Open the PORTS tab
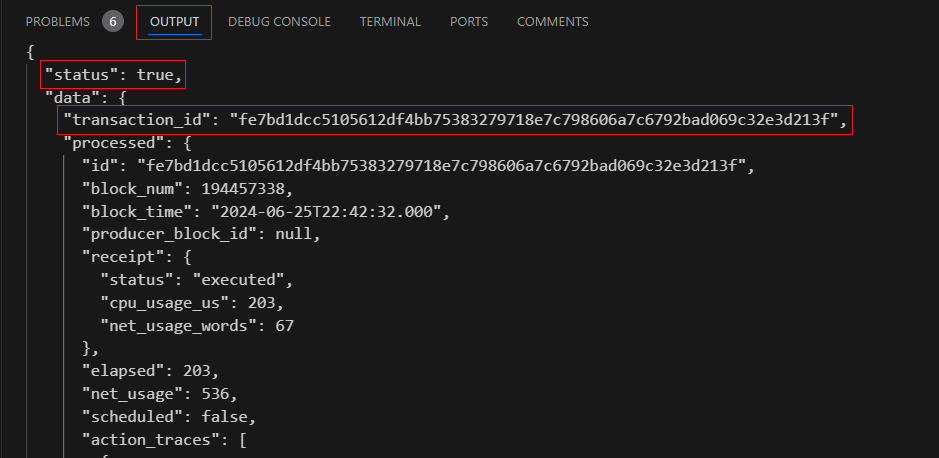 coord(469,22)
